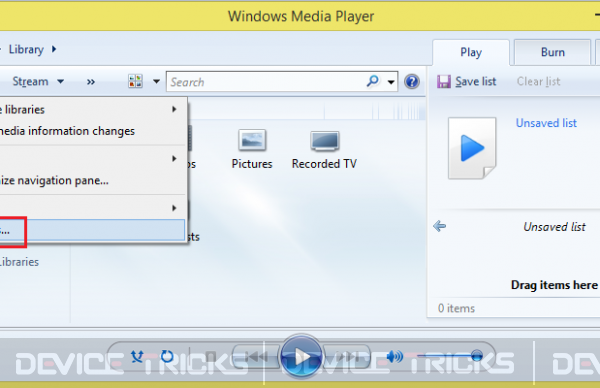Open the Stream dropdown menu
This screenshot has height=388, width=600.
38,82
